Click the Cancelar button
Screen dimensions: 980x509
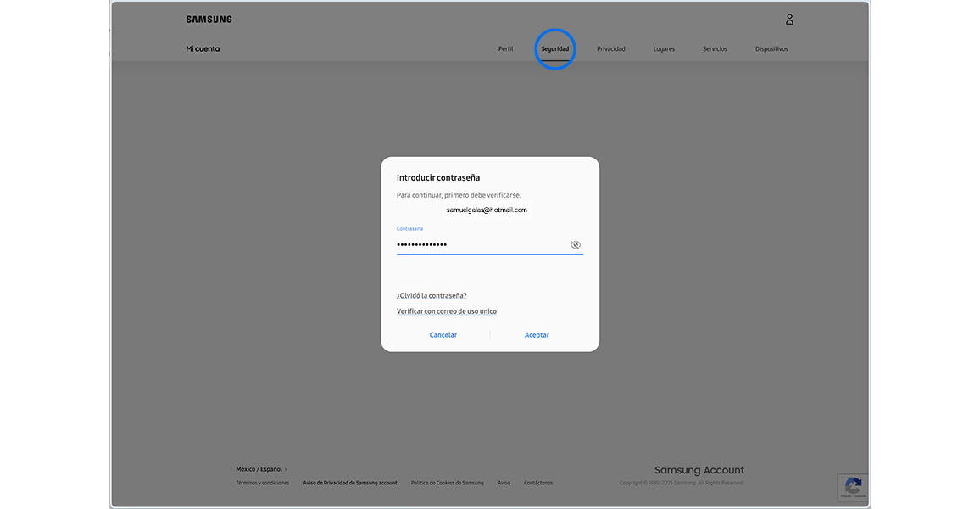[443, 334]
